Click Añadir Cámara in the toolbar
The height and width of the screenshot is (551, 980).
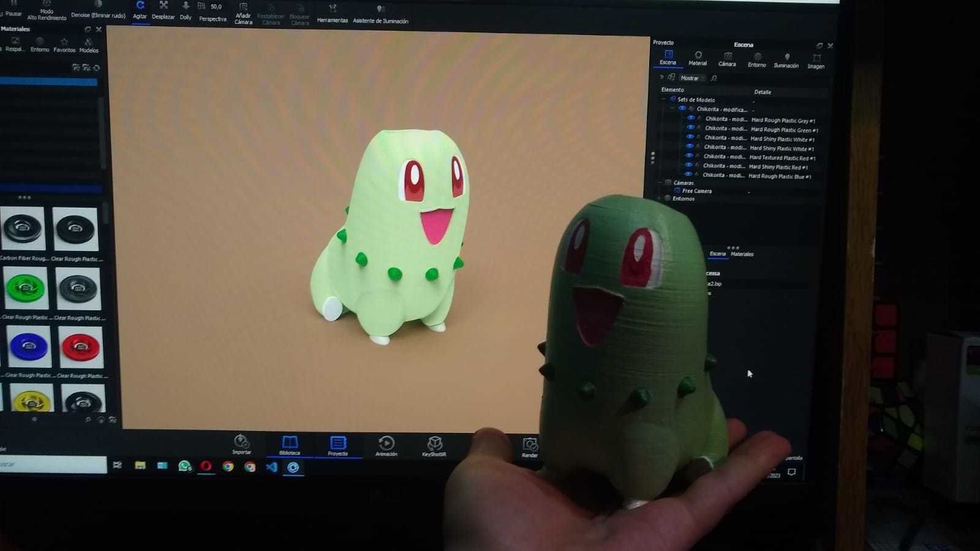(x=243, y=13)
